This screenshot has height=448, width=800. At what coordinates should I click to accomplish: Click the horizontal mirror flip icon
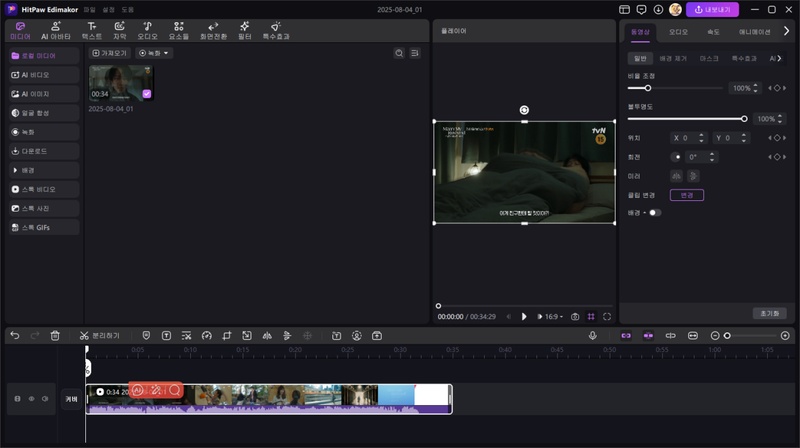pyautogui.click(x=677, y=176)
